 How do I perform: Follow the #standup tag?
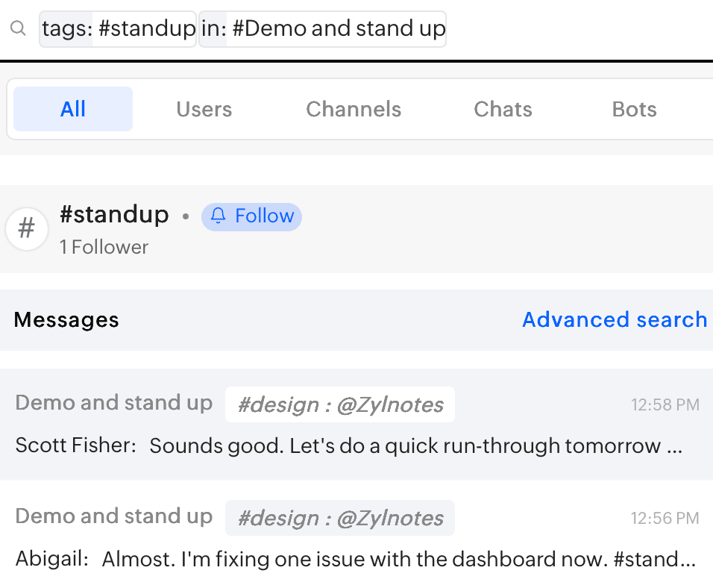251,216
